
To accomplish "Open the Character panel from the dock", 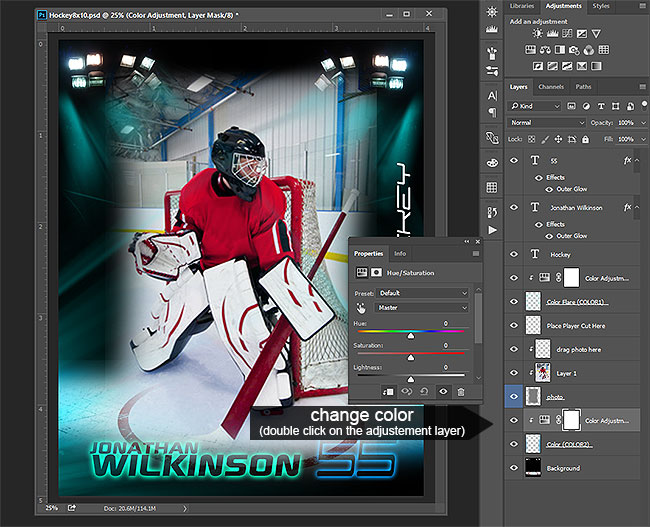I will point(492,96).
